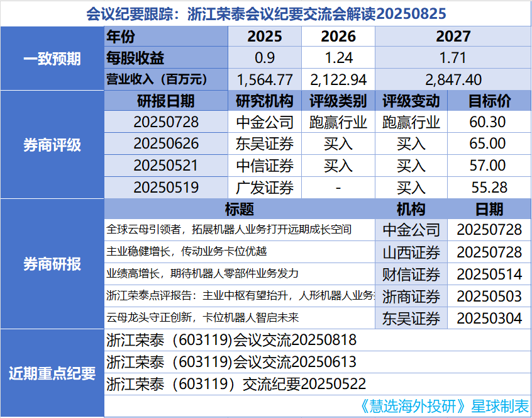532x418 pixels.
Task: Select revenue value 1,564.77
Action: (x=265, y=80)
